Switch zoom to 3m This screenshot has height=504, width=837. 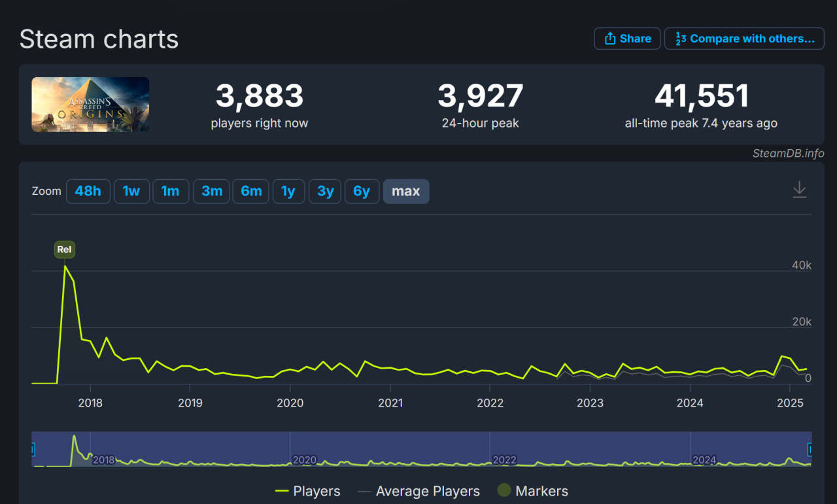click(x=211, y=192)
